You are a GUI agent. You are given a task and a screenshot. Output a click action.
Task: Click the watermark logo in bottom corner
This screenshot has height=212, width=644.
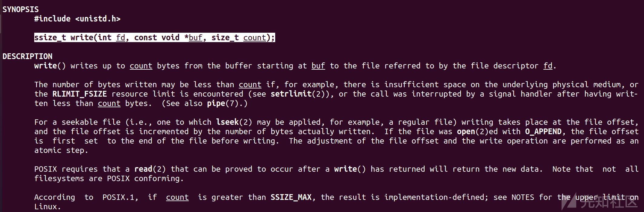pyautogui.click(x=600, y=202)
